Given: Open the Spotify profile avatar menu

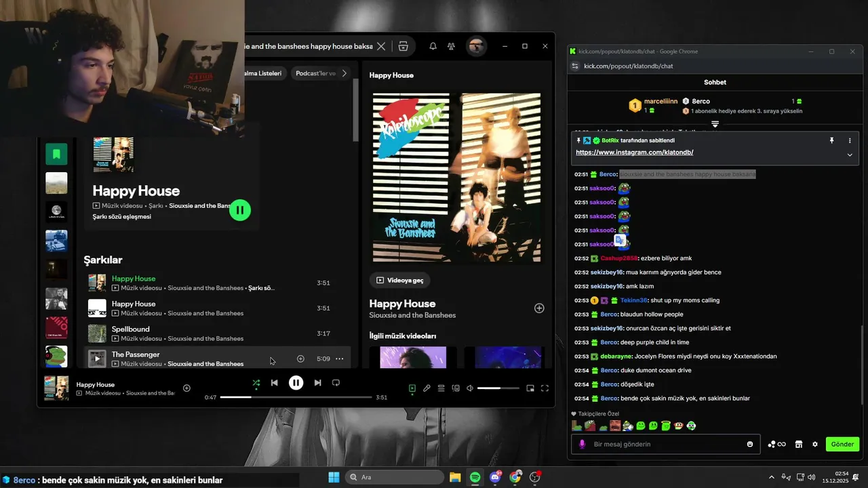Looking at the screenshot, I should tap(476, 46).
